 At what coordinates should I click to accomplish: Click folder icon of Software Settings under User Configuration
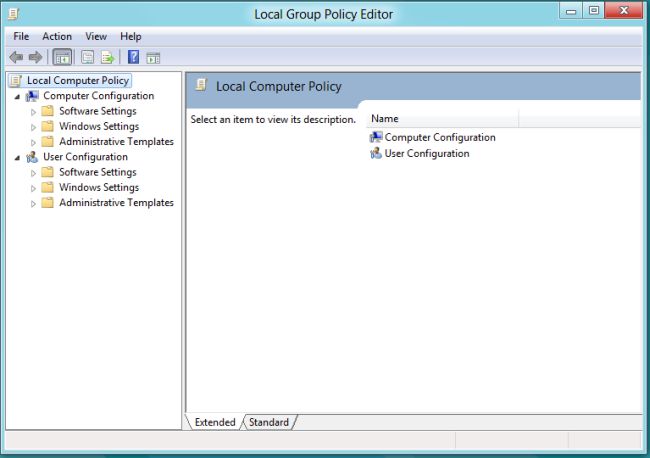pos(48,172)
